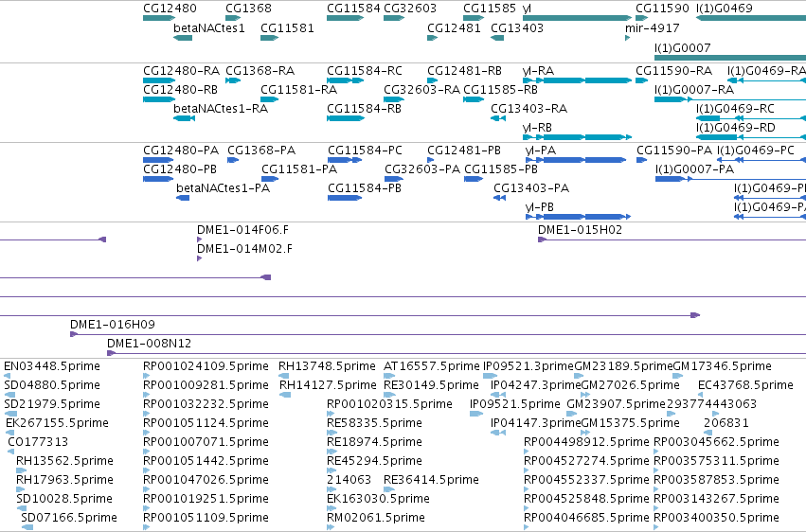Click EST RP001024109.5prime
Screen dimensions: 806x532
(x=147, y=376)
